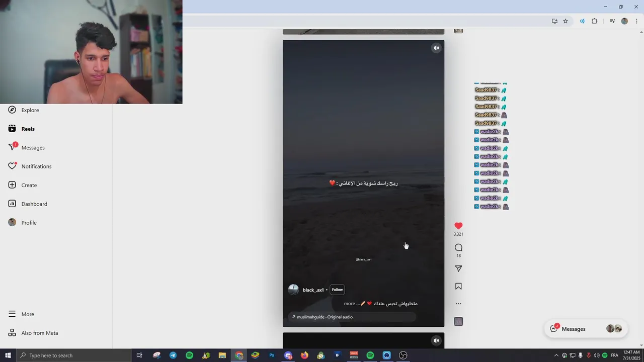
Task: Open the audio thumbnail under the reel actions
Action: click(458, 321)
